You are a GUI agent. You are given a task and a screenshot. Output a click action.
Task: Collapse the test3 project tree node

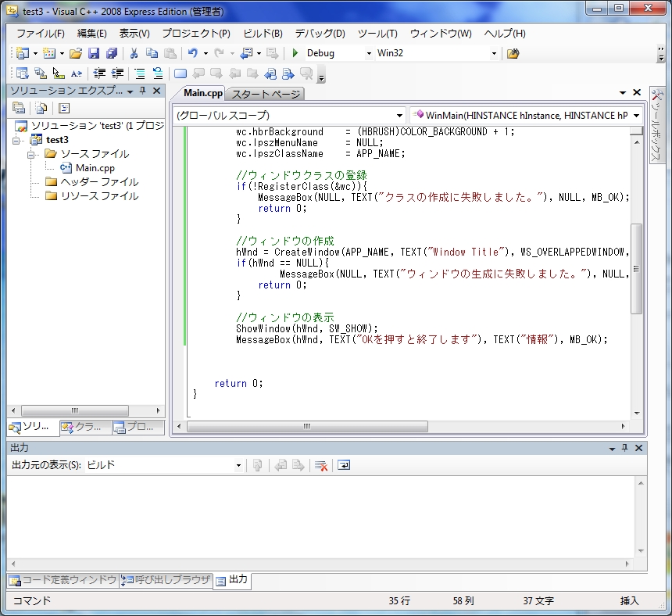[x=17, y=140]
